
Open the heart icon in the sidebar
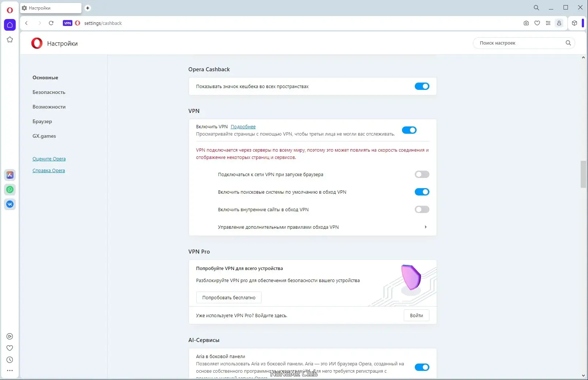[x=10, y=348]
